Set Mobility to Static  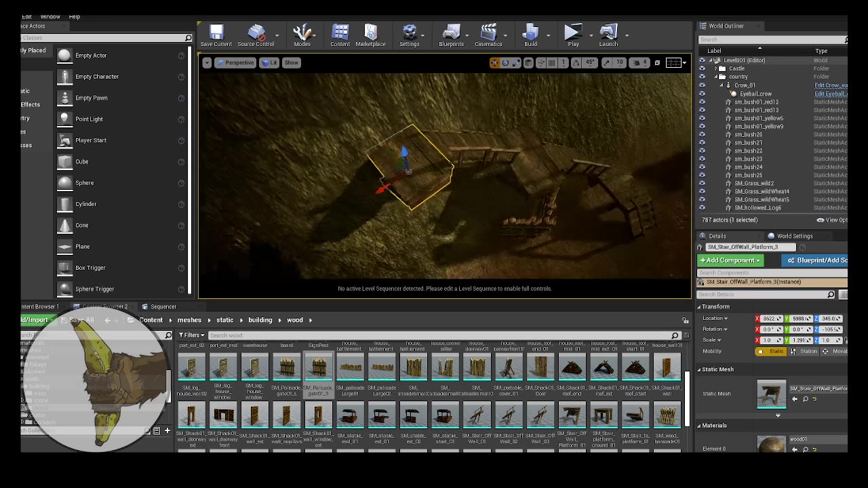coord(772,351)
